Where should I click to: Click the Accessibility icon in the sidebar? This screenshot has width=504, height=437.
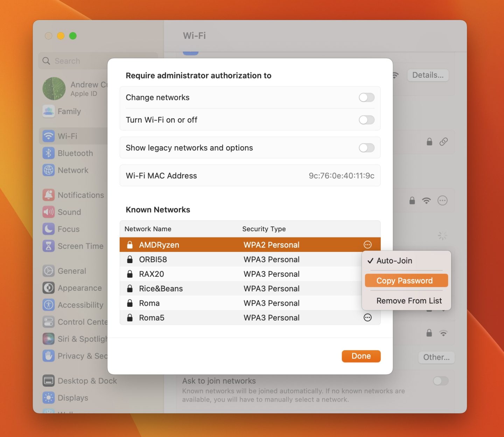48,305
